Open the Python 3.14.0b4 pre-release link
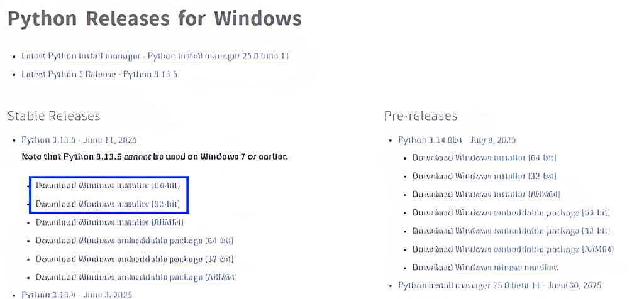 click(x=457, y=140)
